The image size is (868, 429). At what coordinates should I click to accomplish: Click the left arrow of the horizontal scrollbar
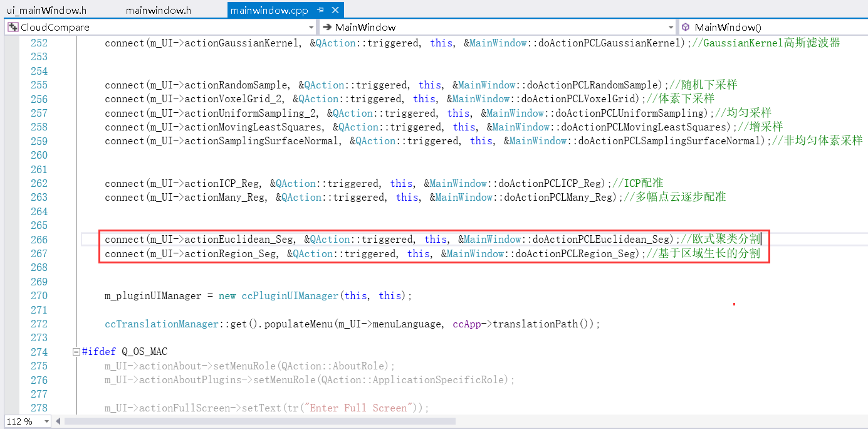[x=58, y=421]
